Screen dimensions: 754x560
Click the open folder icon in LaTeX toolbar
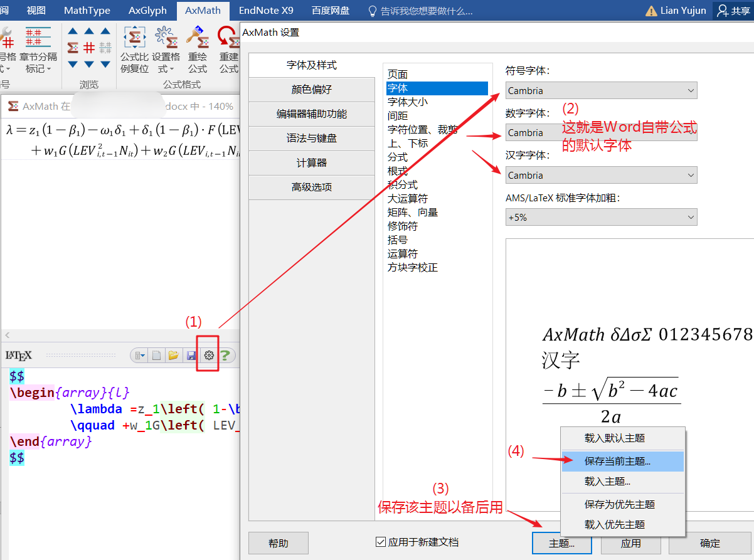(x=174, y=356)
